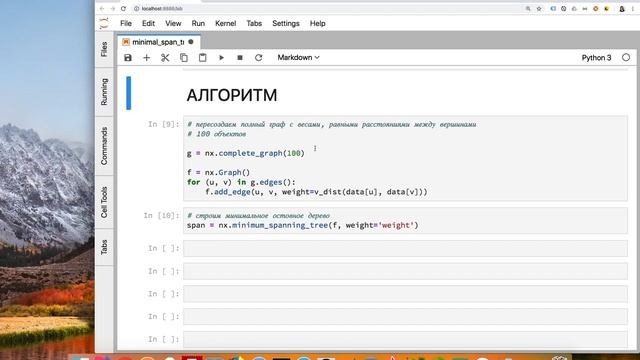Select the minimal_span_tr notebook tab
The width and height of the screenshot is (640, 360).
tap(158, 42)
